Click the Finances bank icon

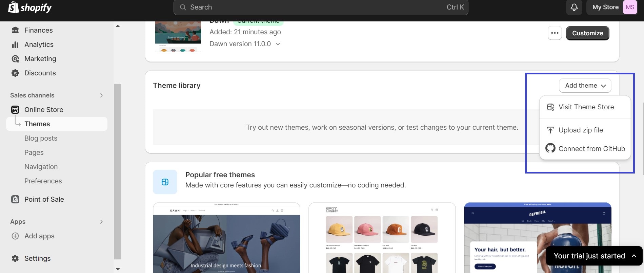tap(15, 30)
